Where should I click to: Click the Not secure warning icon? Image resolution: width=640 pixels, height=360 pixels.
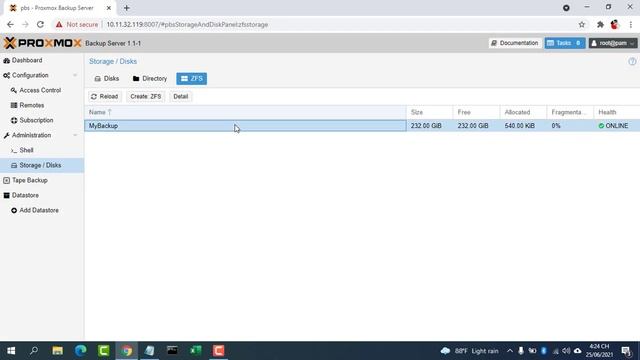point(59,24)
